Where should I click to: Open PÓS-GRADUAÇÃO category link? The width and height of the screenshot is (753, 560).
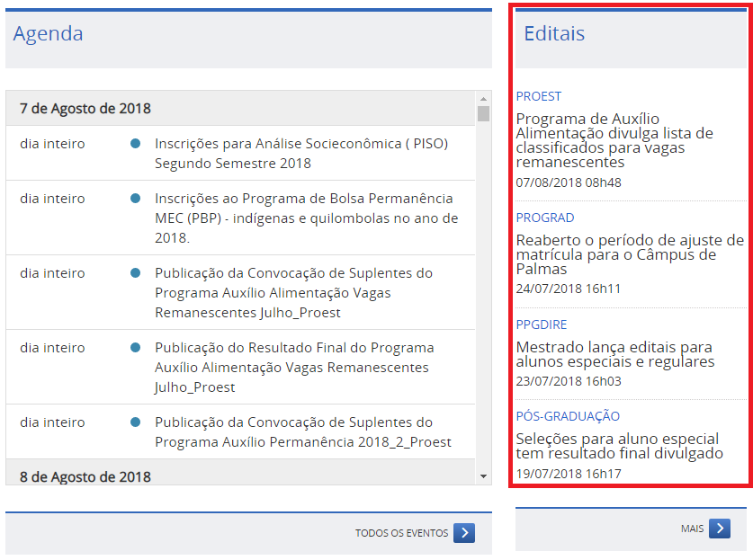point(568,416)
